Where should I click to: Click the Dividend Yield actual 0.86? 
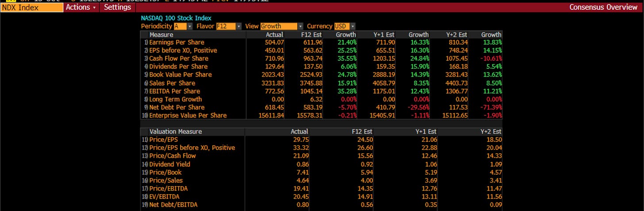pyautogui.click(x=302, y=164)
